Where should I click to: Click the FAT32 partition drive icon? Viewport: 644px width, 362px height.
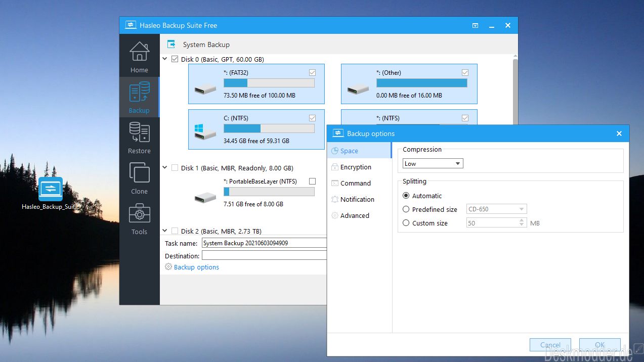point(205,89)
